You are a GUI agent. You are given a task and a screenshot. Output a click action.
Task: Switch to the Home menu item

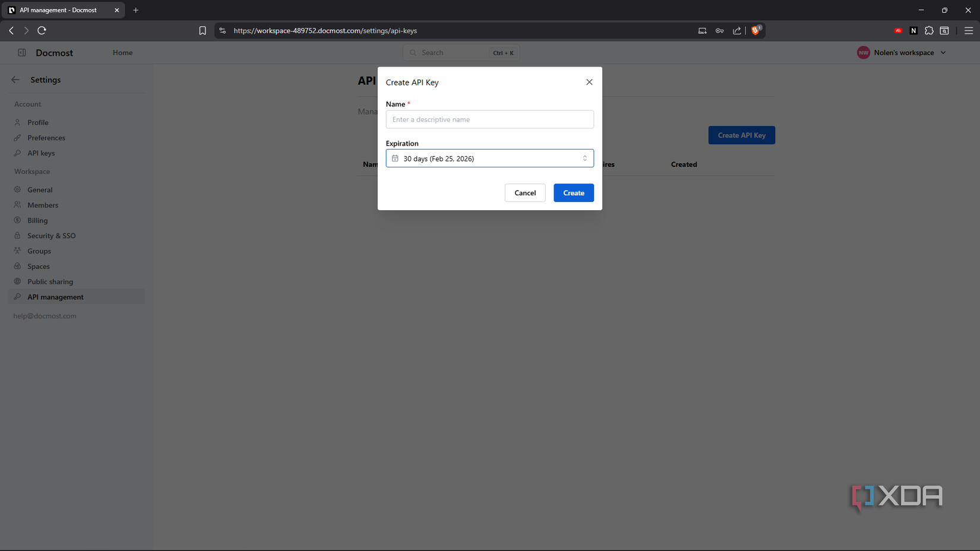122,52
